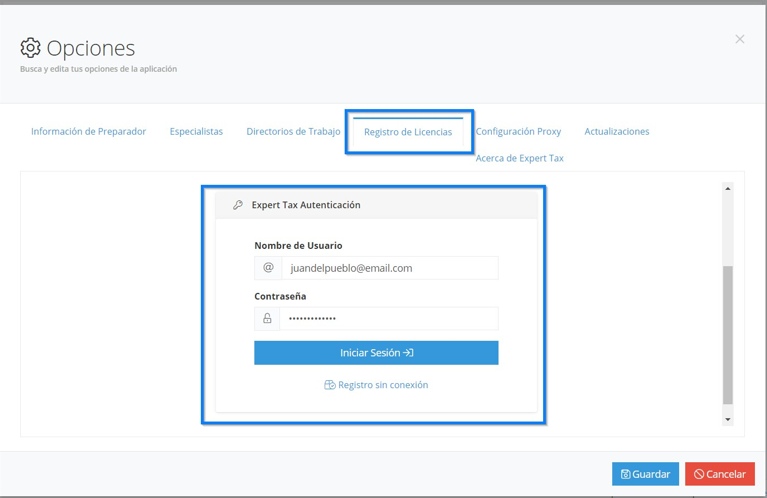Open the Actualizaciones tab
767x498 pixels.
617,131
